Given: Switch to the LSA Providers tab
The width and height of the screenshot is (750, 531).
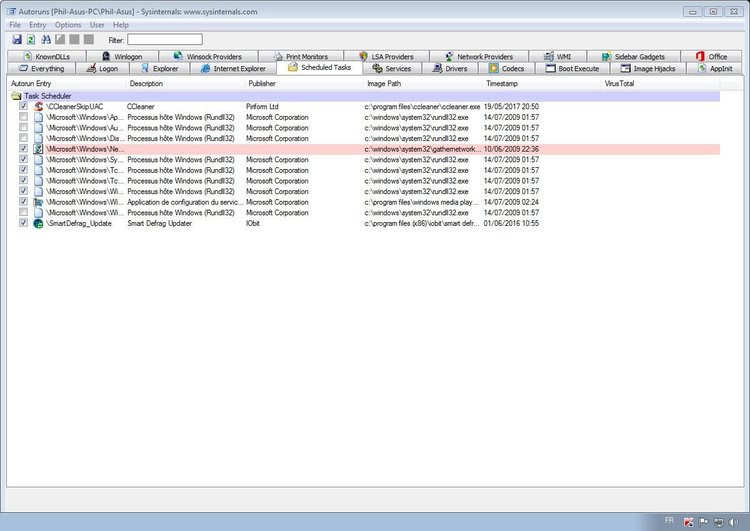Looking at the screenshot, I should pyautogui.click(x=386, y=56).
